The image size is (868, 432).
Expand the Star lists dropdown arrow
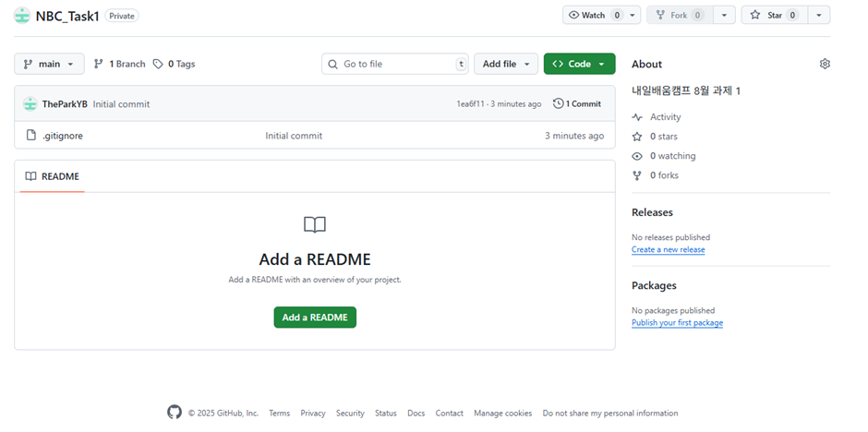(819, 15)
